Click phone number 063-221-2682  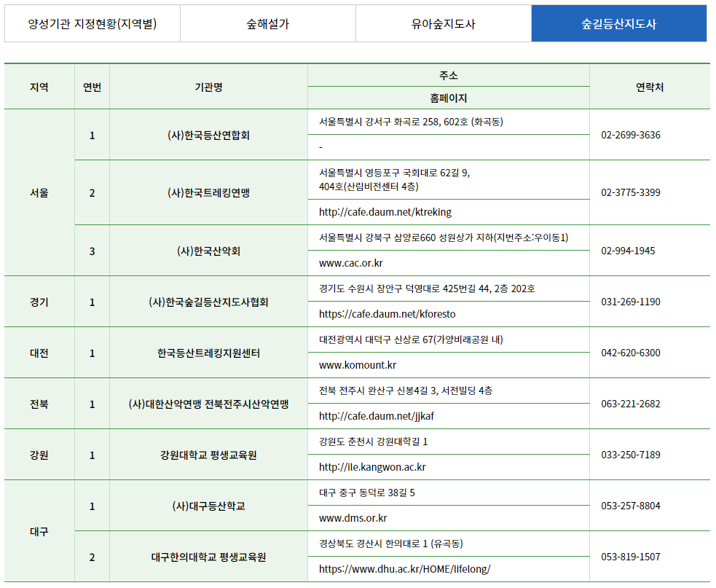631,404
